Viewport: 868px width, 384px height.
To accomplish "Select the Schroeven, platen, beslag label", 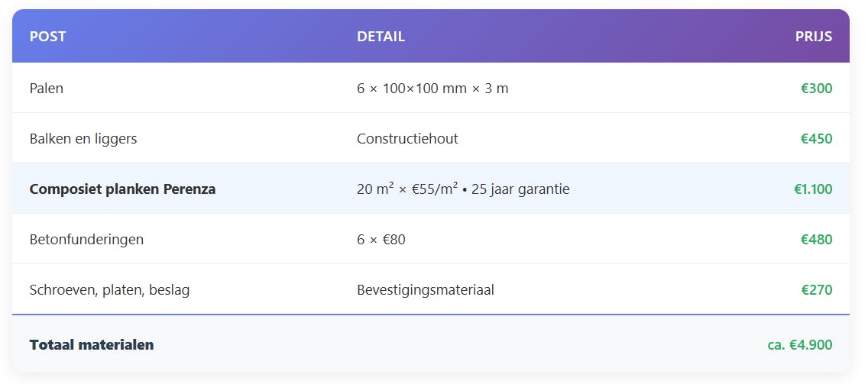I will point(109,290).
